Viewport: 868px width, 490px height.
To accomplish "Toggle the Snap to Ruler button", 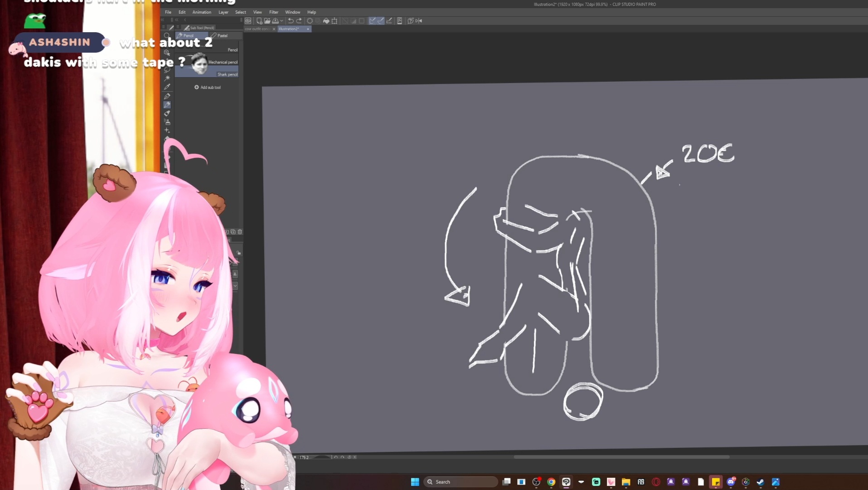I will [372, 21].
